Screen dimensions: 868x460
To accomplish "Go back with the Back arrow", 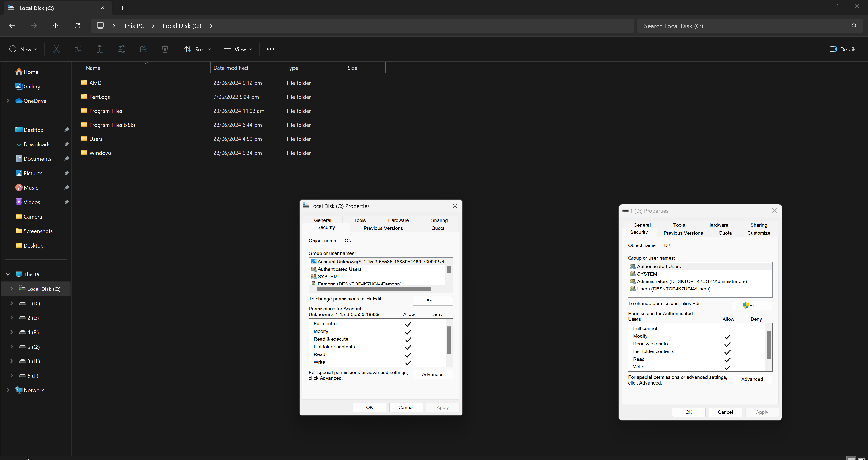I will click(12, 26).
